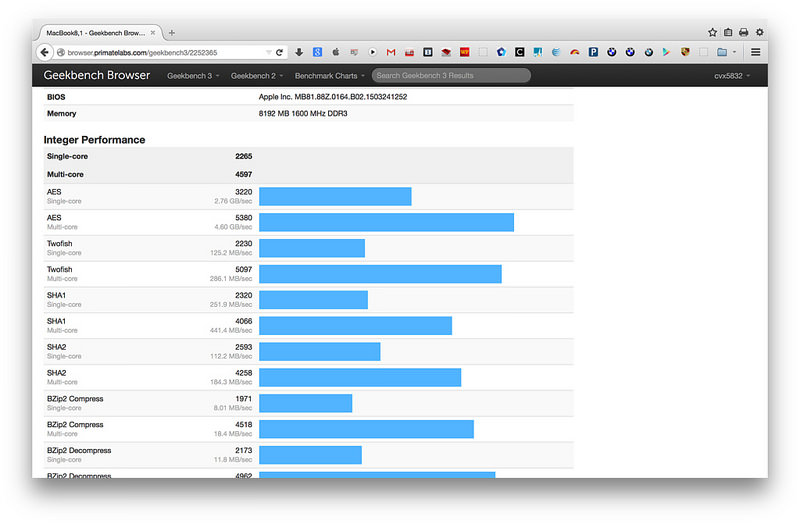The width and height of the screenshot is (800, 524).
Task: Open the URL history dropdown arrow
Action: coord(269,53)
